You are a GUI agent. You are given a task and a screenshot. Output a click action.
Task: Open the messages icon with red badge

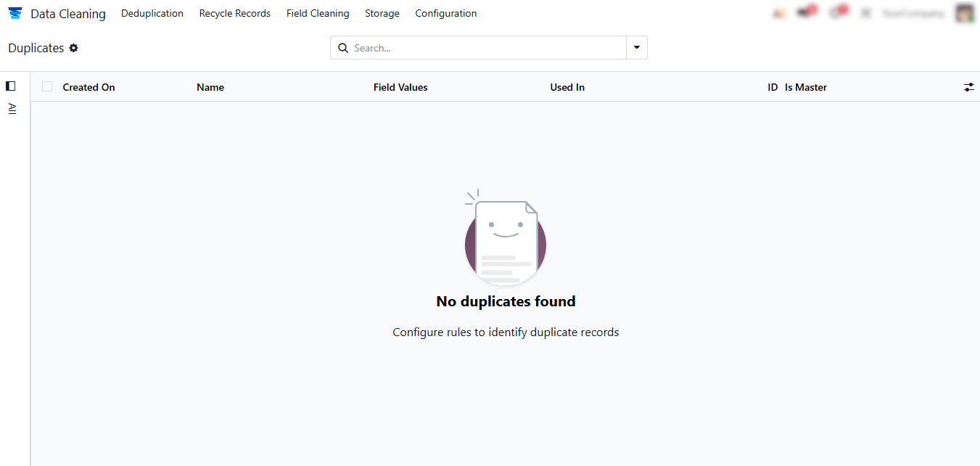pos(805,13)
